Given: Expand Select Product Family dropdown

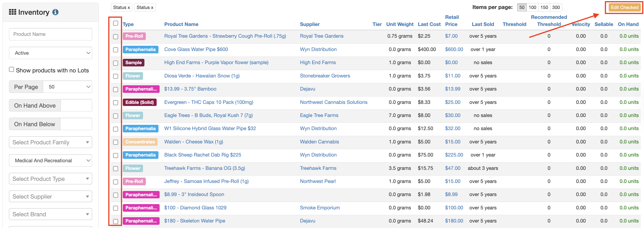Looking at the screenshot, I should click(x=50, y=142).
